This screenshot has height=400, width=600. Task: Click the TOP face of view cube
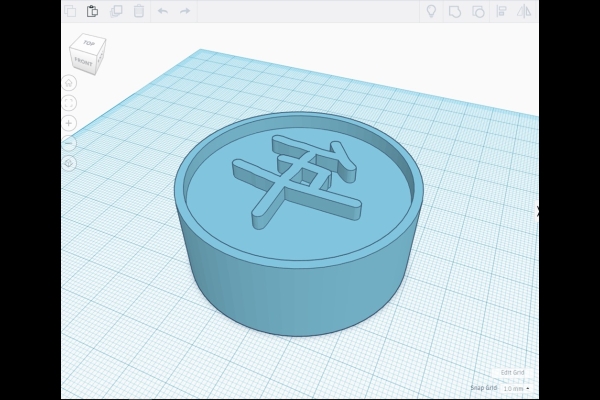coord(89,44)
